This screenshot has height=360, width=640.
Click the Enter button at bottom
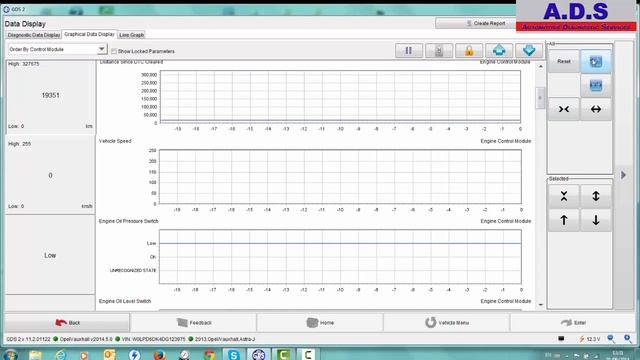(x=573, y=322)
